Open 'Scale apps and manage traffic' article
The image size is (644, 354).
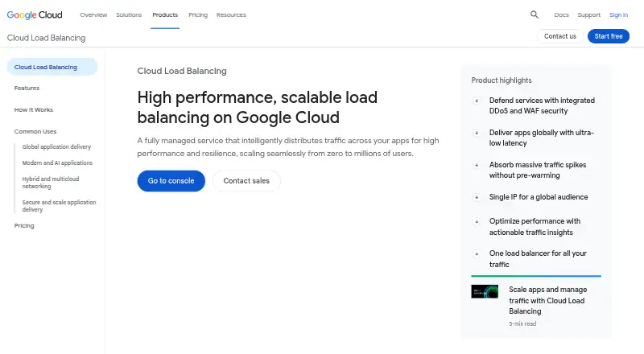[x=548, y=300]
